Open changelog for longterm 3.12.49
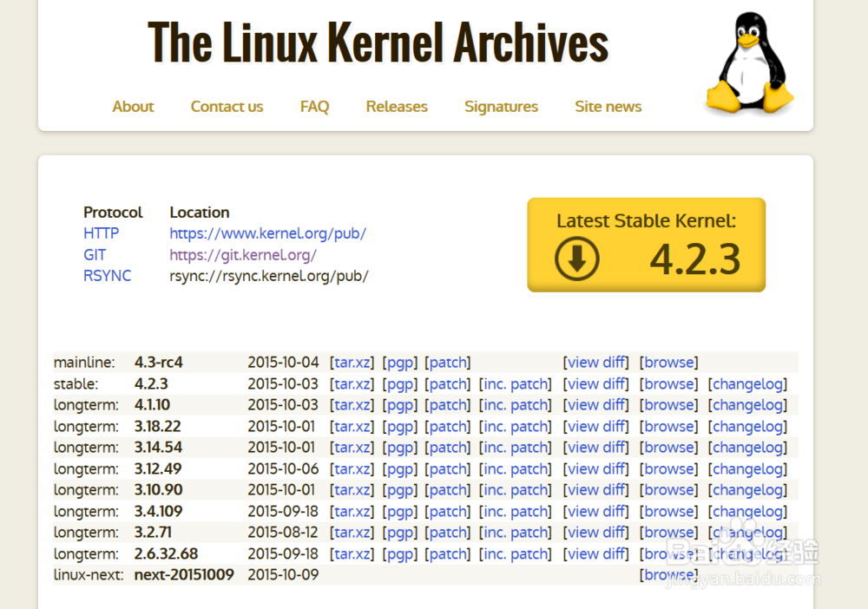Image resolution: width=868 pixels, height=609 pixels. tap(747, 469)
